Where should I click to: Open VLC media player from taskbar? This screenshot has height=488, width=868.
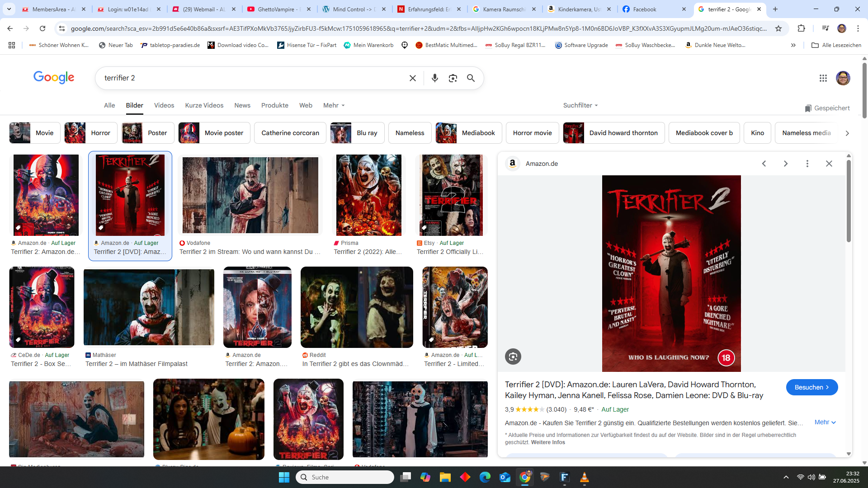tap(585, 477)
